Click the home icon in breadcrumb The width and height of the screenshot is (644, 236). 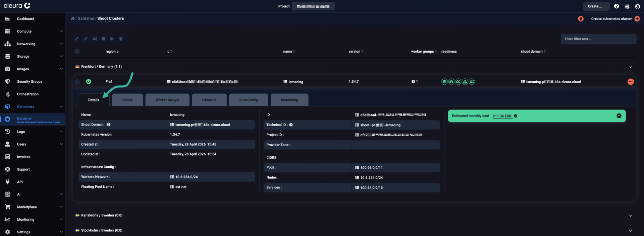coord(72,18)
